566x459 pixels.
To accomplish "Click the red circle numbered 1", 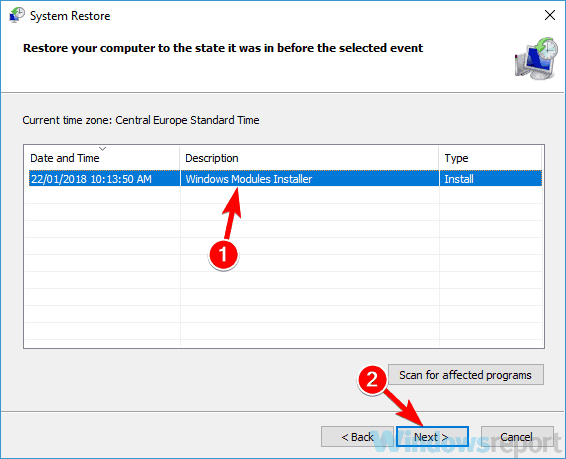I will 223,254.
